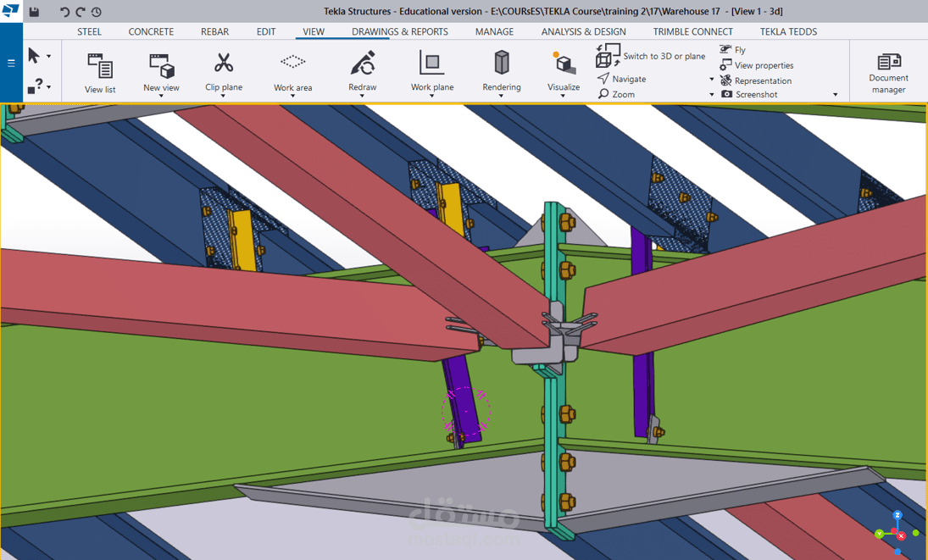The width and height of the screenshot is (928, 560).
Task: Select the Clip plane scissors icon
Action: tap(224, 63)
